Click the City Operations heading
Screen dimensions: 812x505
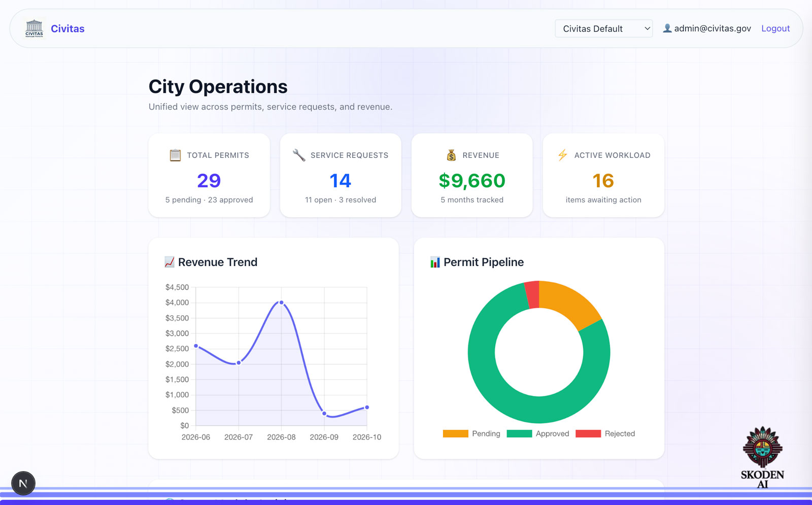tap(218, 87)
